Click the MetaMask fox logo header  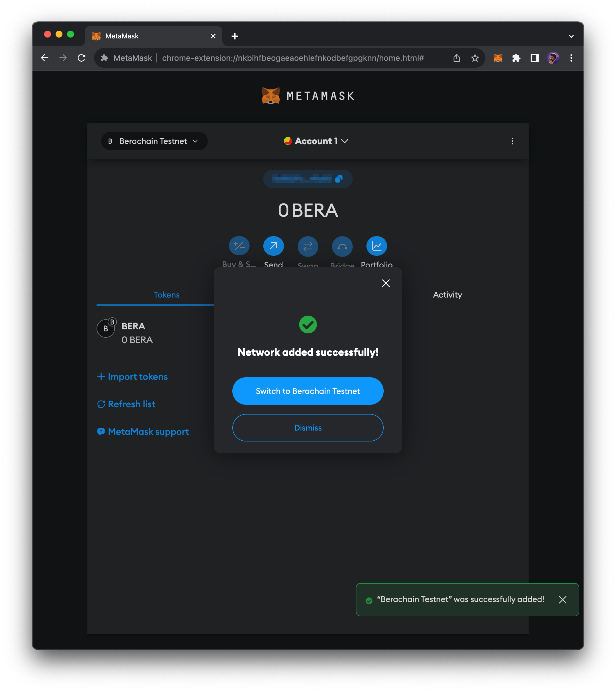pyautogui.click(x=308, y=96)
